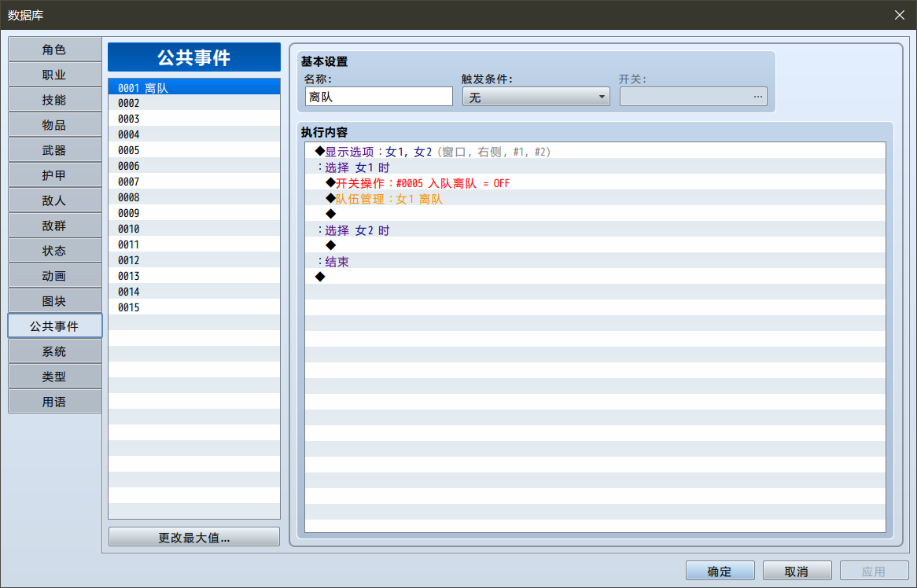Switch to the 职业 tab
Viewport: 917px width, 588px height.
pyautogui.click(x=54, y=75)
